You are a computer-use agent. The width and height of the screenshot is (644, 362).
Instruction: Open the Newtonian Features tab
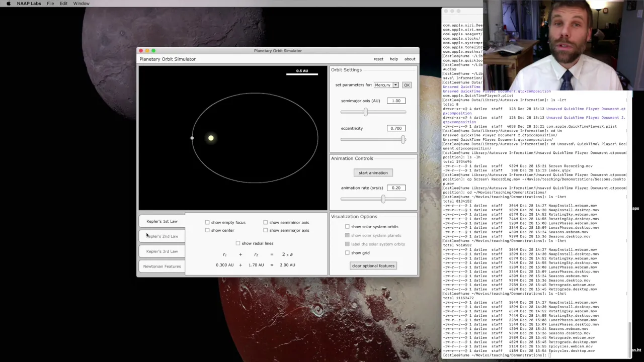pos(162,266)
